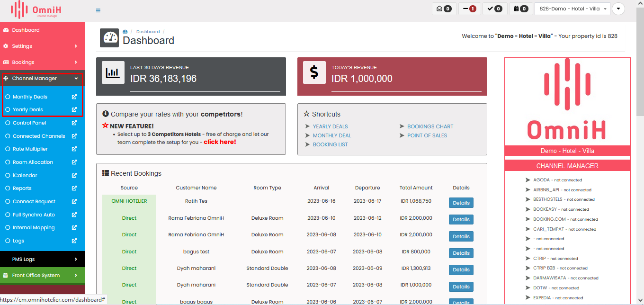This screenshot has width=644, height=305.
Task: Open Monthly Deals in sidebar
Action: pos(30,97)
